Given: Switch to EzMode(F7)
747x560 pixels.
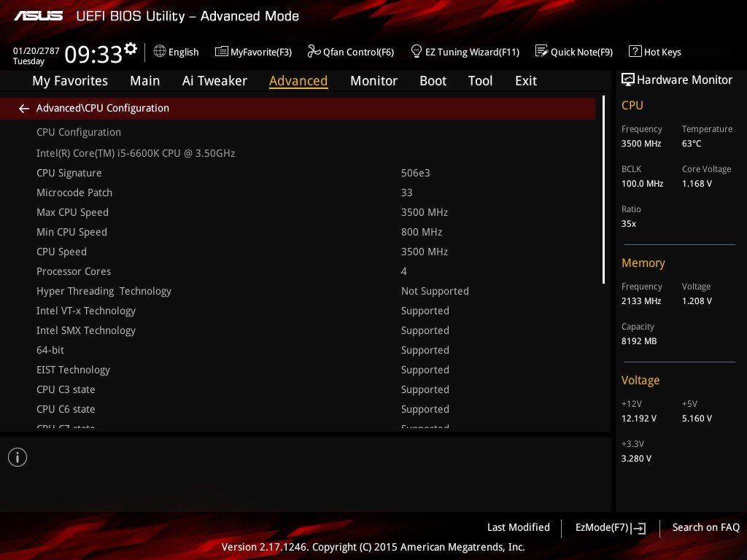Looking at the screenshot, I should [611, 528].
